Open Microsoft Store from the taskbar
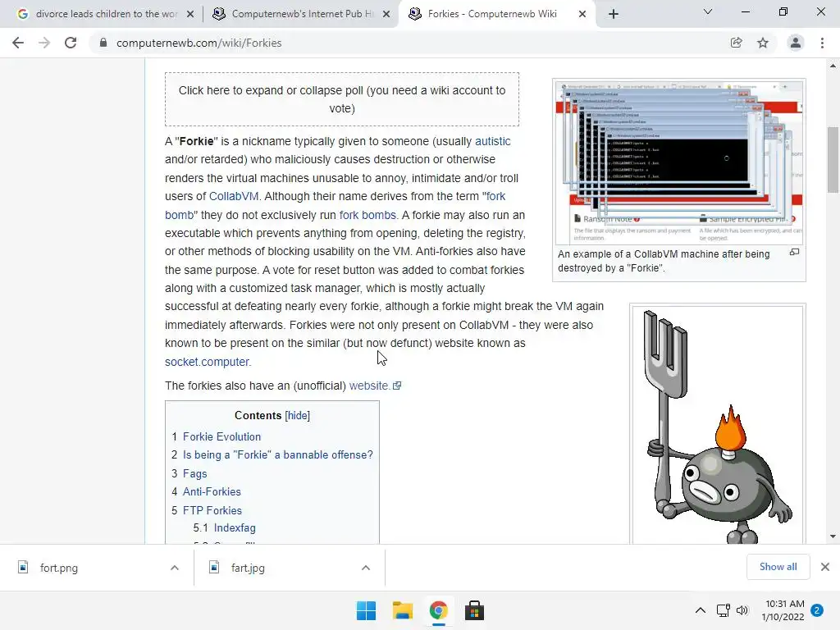This screenshot has height=630, width=840. tap(474, 610)
